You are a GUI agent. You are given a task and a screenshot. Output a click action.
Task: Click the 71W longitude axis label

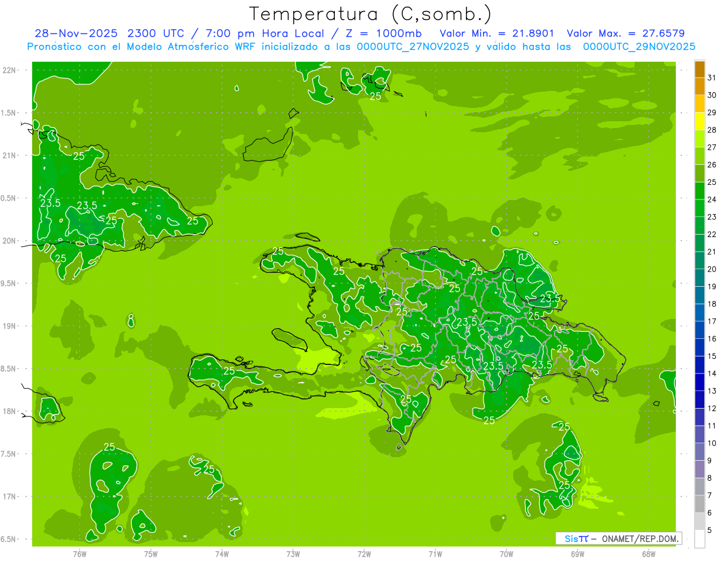[x=435, y=554]
